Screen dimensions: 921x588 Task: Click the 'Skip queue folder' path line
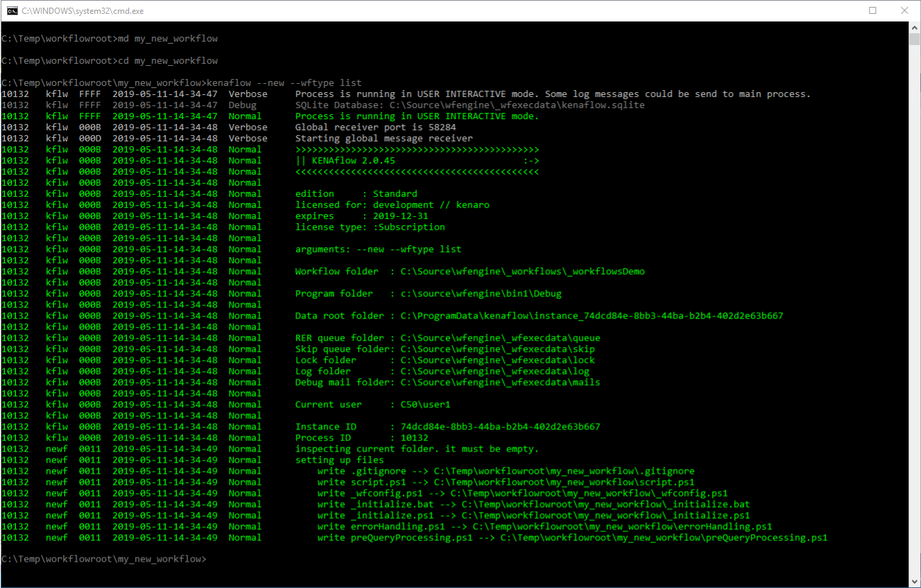point(445,349)
